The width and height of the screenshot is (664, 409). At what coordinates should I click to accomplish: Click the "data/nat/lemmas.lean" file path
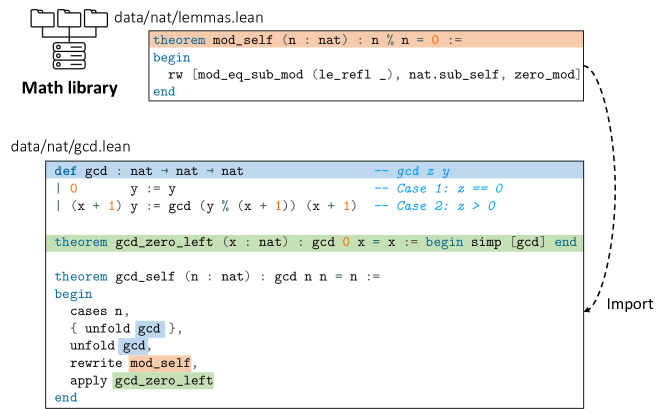[x=189, y=17]
